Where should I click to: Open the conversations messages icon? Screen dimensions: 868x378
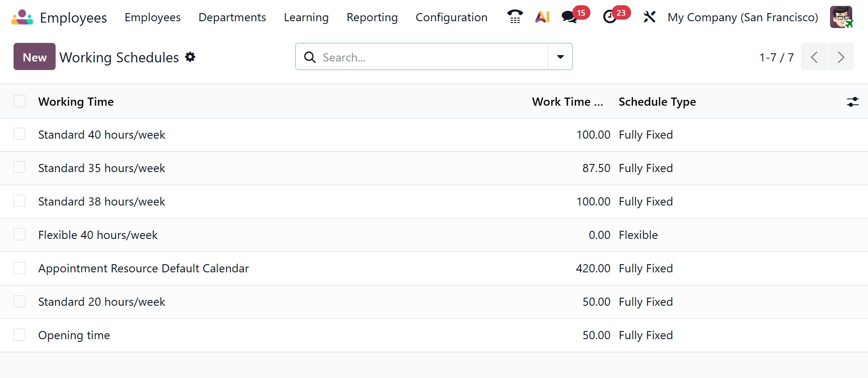(x=569, y=17)
